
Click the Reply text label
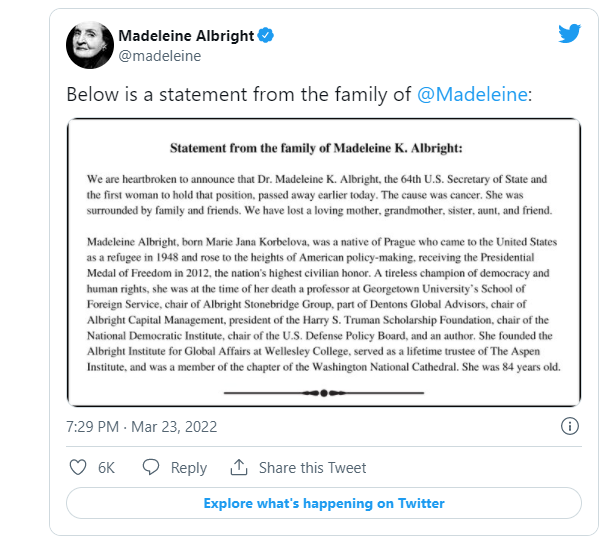pos(188,467)
